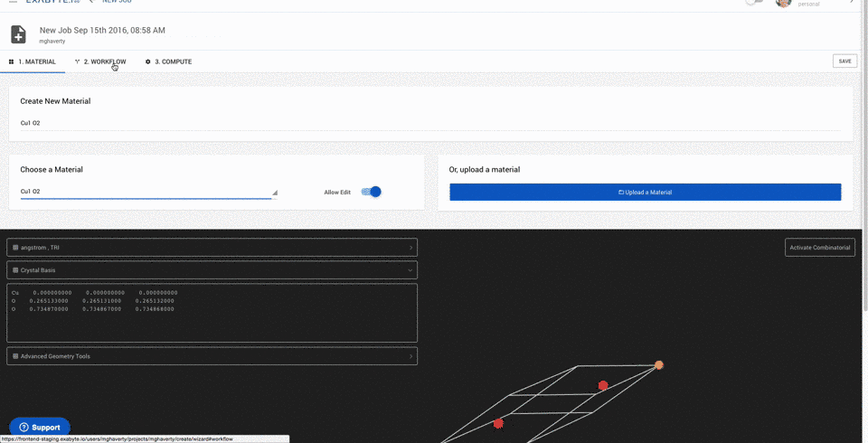Click Upload a Material button
The height and width of the screenshot is (443, 868).
coord(645,192)
